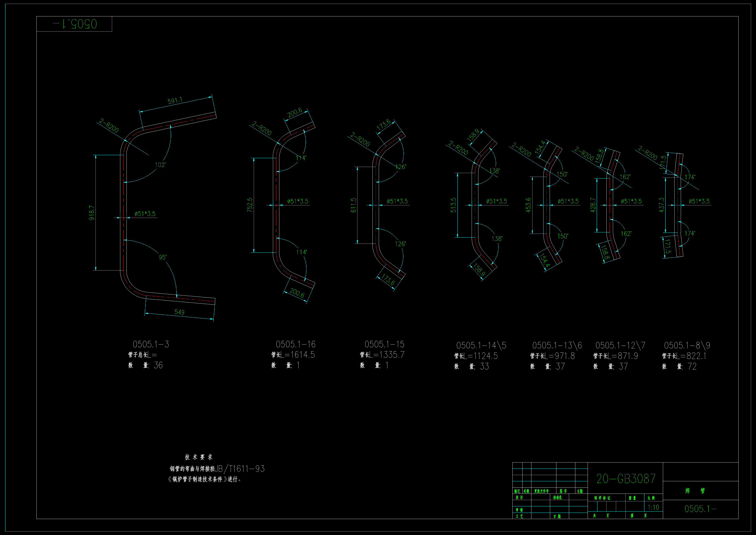
Task: Select the vertical dimension "428.7"
Action: coord(593,205)
